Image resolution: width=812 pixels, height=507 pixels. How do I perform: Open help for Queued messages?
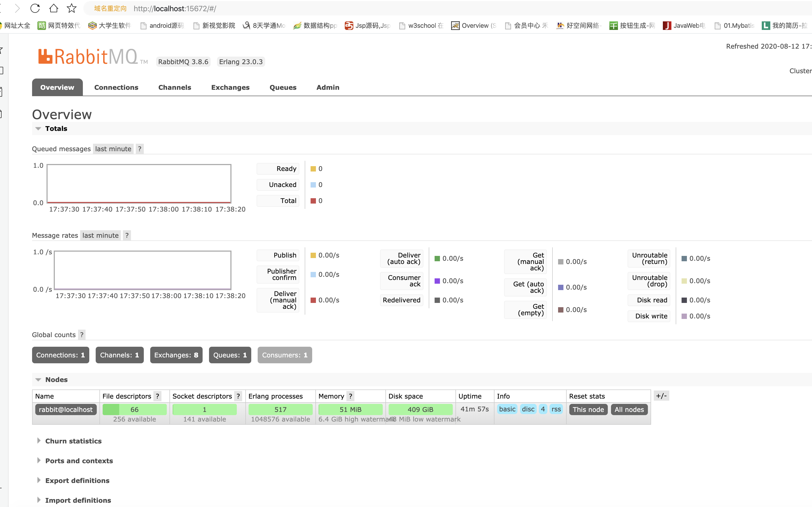pos(140,149)
